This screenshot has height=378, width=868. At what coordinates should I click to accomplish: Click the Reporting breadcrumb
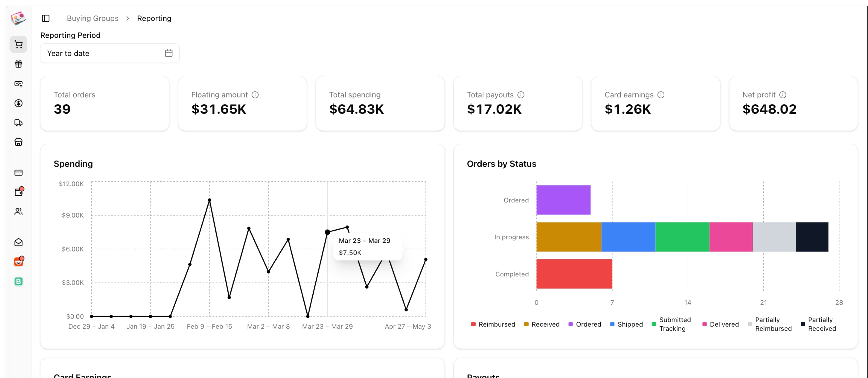[x=154, y=18]
